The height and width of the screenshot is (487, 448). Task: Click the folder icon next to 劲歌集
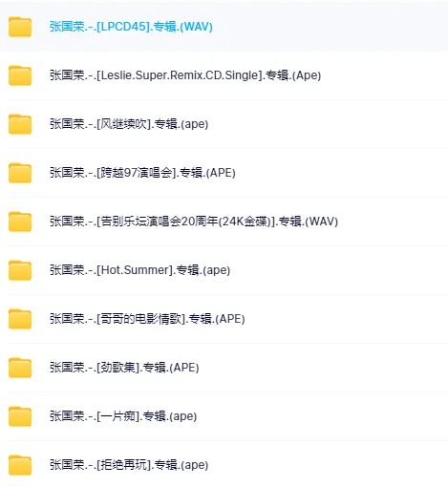click(20, 368)
